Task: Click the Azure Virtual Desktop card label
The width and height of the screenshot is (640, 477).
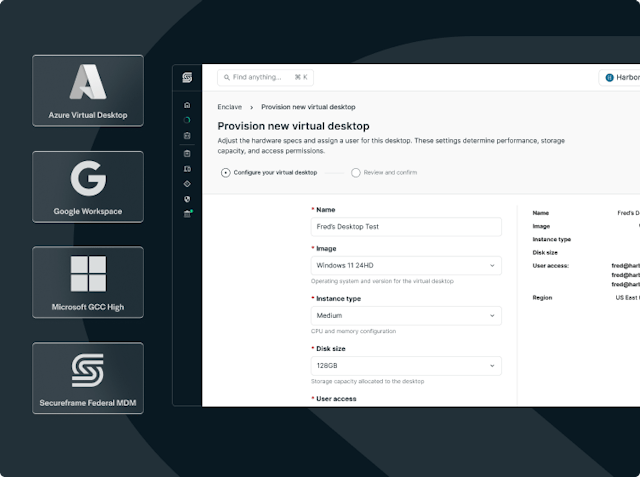Action: (x=88, y=115)
